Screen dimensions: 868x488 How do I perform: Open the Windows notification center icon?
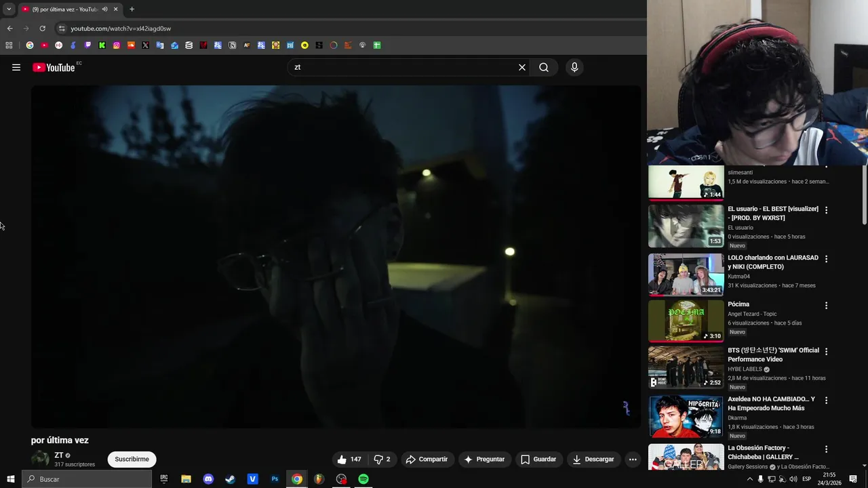coord(853,479)
